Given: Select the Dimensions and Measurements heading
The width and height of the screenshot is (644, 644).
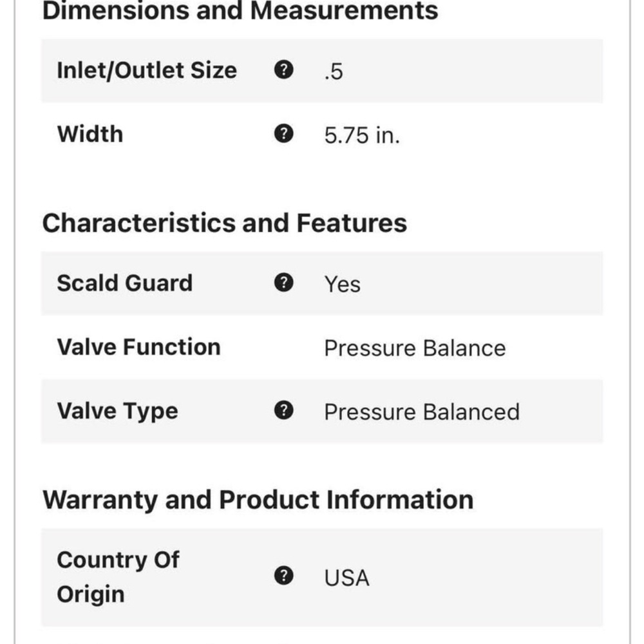Looking at the screenshot, I should click(x=240, y=11).
